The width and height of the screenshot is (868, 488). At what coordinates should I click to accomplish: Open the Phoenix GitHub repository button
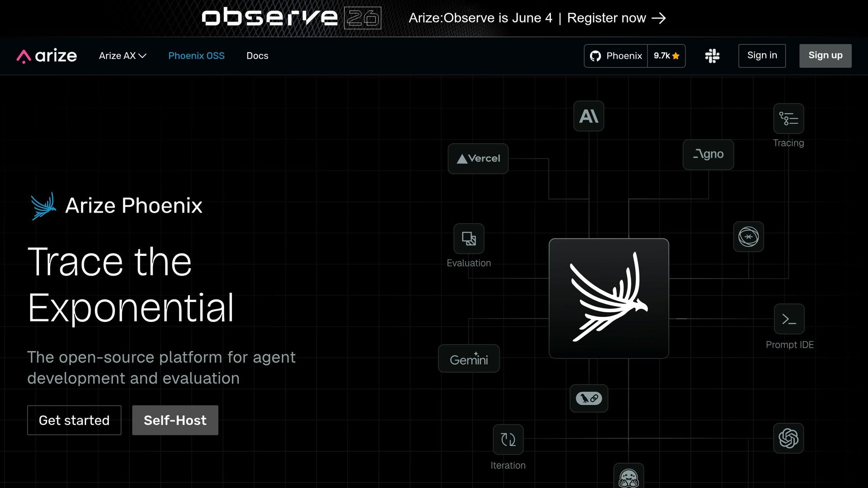(x=616, y=56)
